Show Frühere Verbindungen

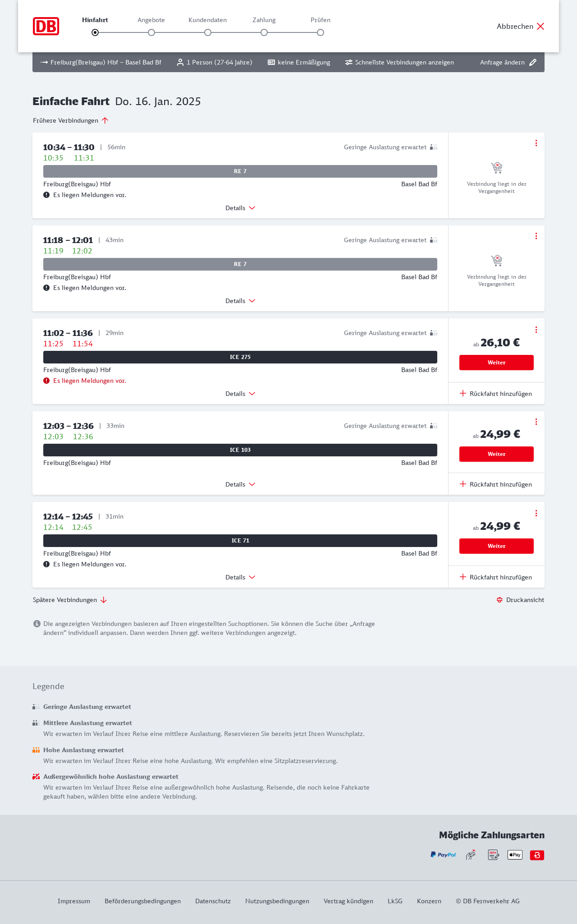(71, 120)
